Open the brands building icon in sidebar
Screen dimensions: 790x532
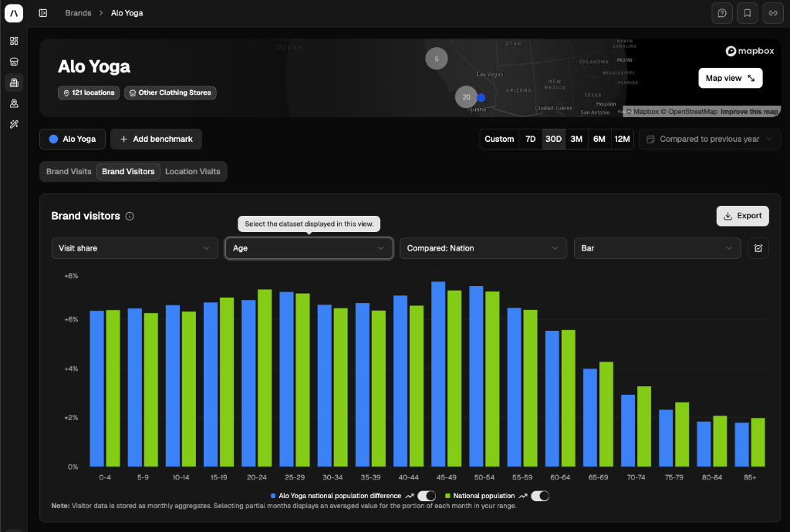pos(14,82)
